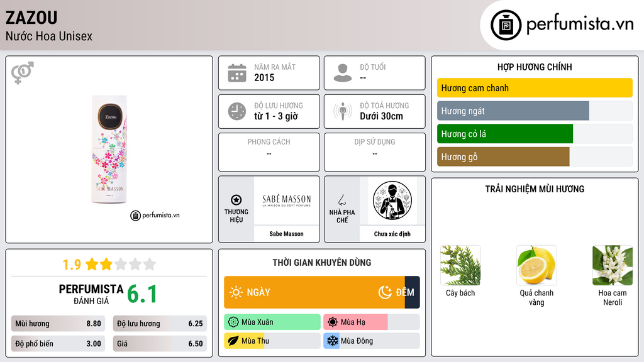Click the Perfumista đánh giá label
Viewport: 644px width, 362px height.
pos(91,294)
